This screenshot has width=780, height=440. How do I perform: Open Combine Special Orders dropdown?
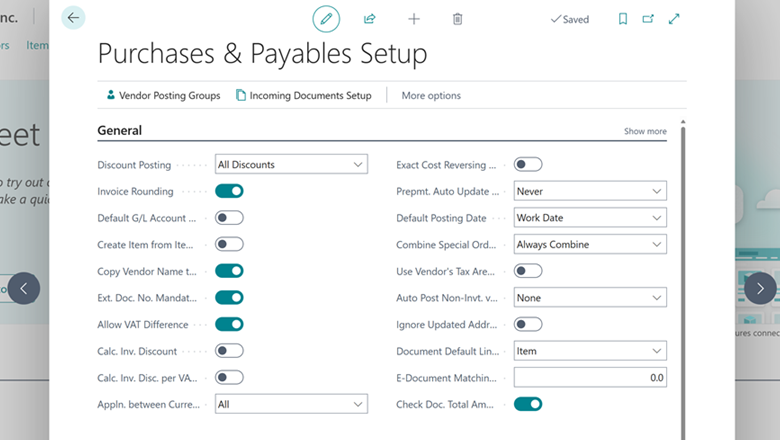pyautogui.click(x=590, y=245)
